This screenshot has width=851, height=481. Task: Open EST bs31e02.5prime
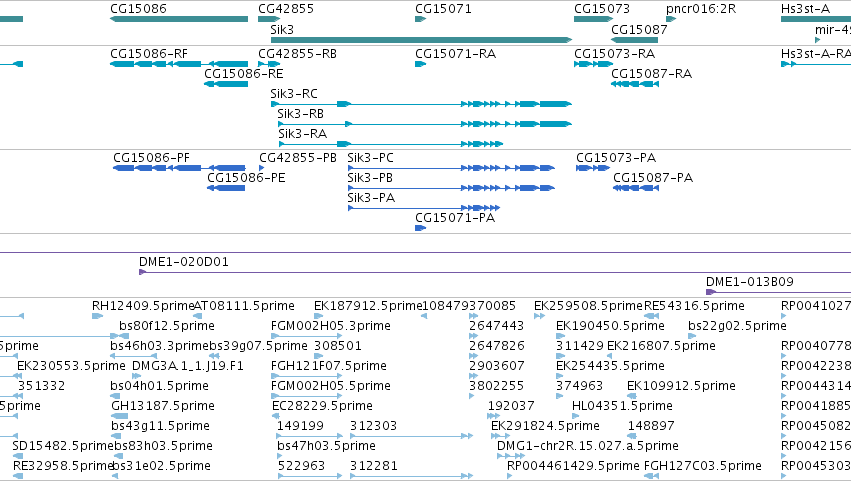161,467
